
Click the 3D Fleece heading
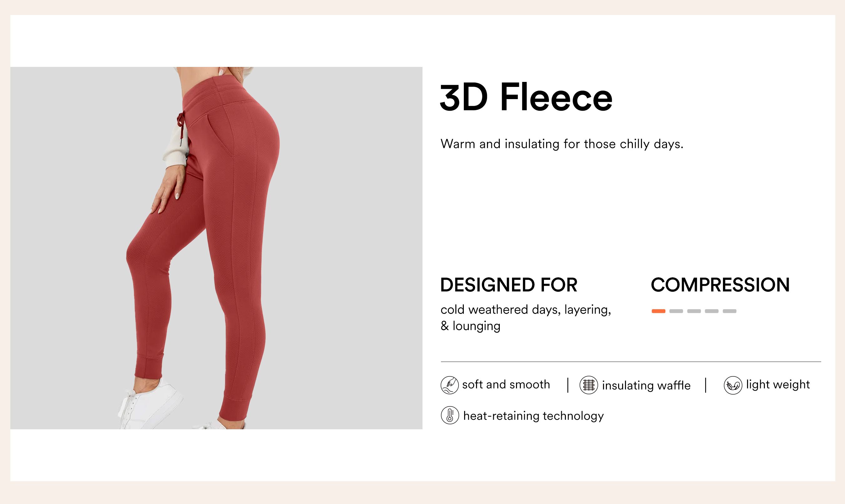tap(526, 98)
